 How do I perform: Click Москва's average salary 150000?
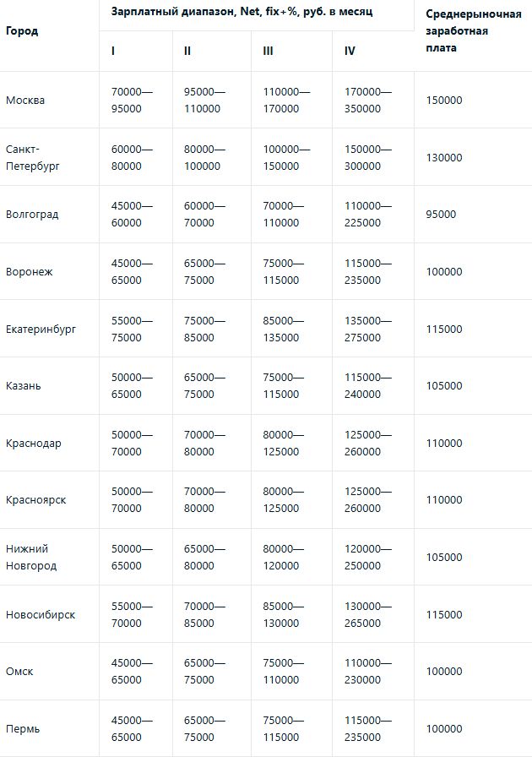444,101
